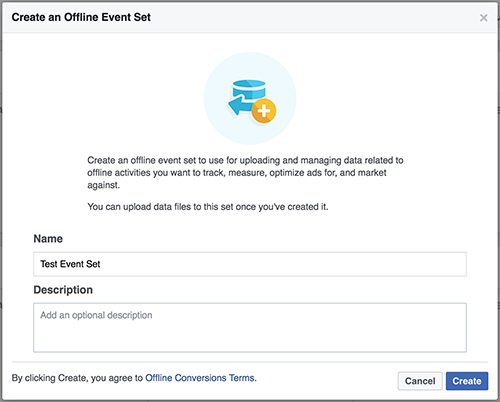Click the blue Create button
The width and height of the screenshot is (500, 402).
pos(467,381)
